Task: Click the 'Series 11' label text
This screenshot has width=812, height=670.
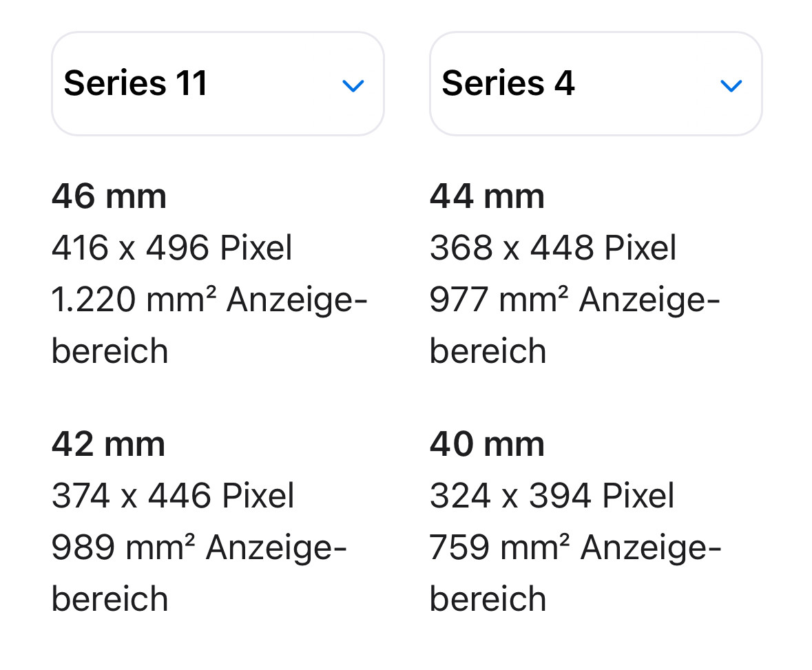Action: (x=136, y=83)
